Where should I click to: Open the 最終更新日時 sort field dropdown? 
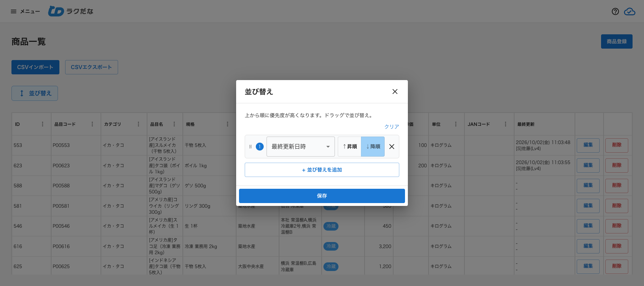click(301, 147)
